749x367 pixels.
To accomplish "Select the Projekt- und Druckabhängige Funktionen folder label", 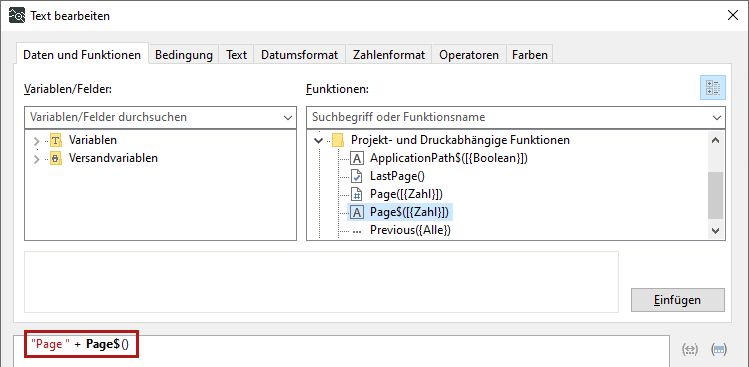I will click(x=460, y=140).
